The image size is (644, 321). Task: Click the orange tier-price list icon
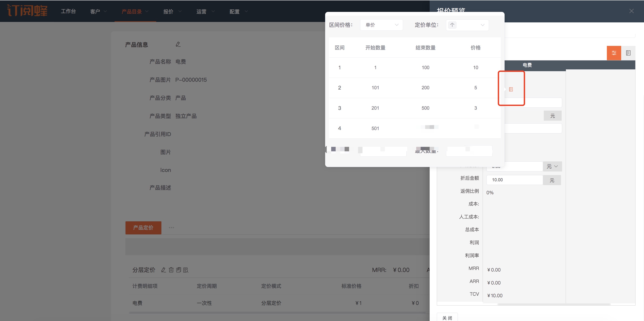pos(511,89)
